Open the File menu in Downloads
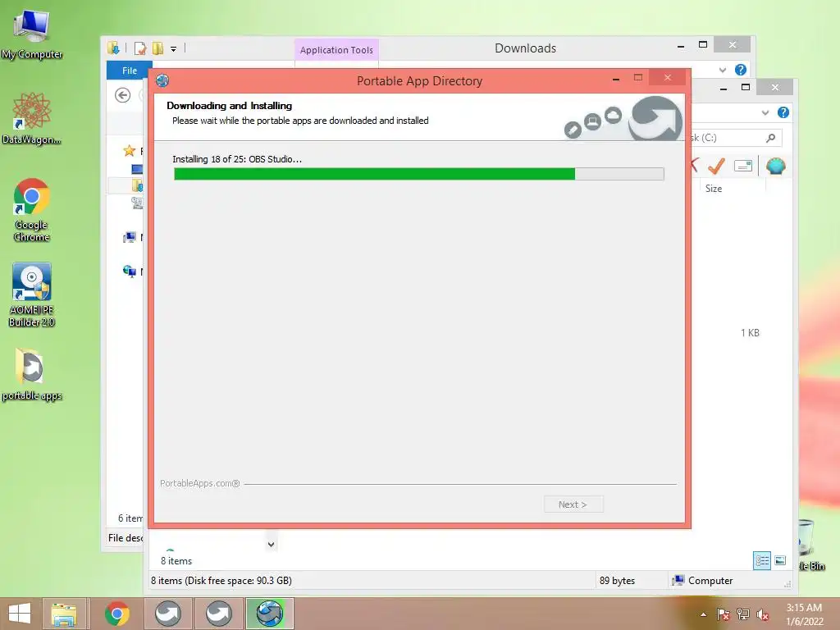This screenshot has width=840, height=630. click(129, 71)
